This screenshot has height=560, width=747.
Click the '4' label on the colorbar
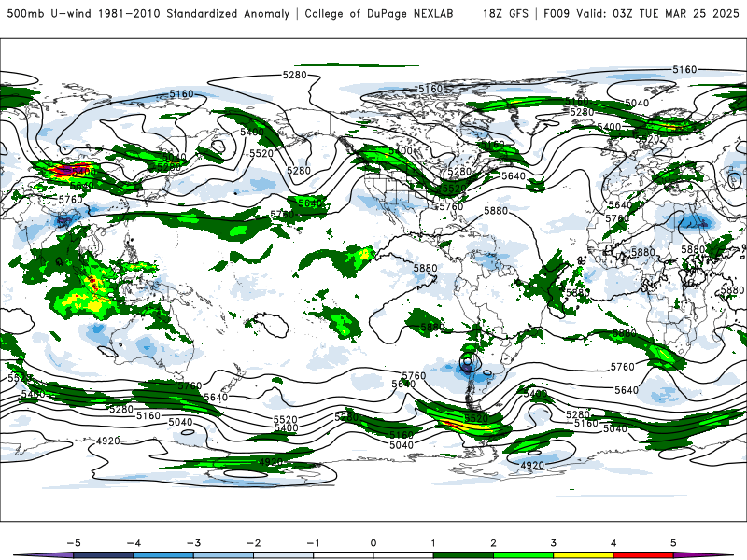[613, 543]
